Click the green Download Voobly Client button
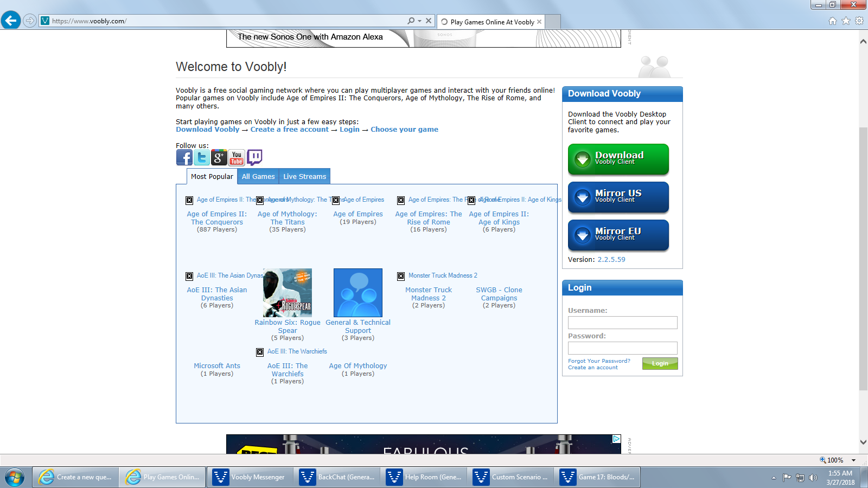The image size is (868, 488). click(618, 159)
